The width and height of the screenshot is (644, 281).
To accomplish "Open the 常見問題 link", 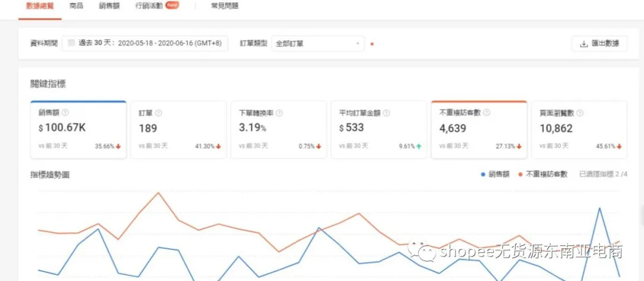I will click(x=224, y=6).
